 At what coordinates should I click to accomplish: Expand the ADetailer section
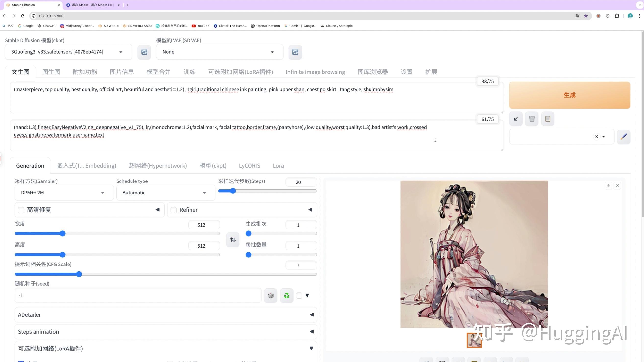(x=166, y=314)
